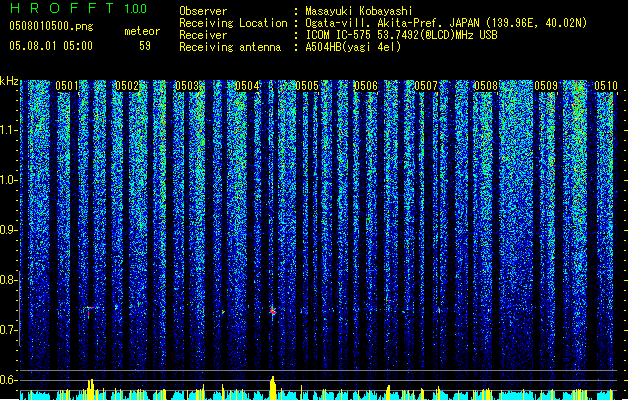Select observer name Masayuki Kobayashi
The image size is (629, 400).
359,11
